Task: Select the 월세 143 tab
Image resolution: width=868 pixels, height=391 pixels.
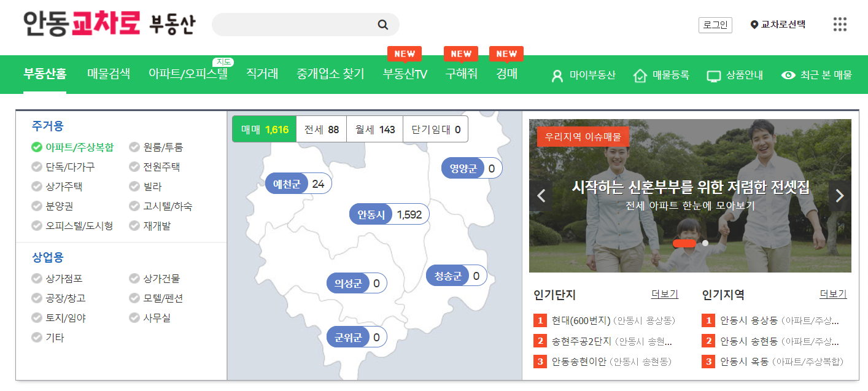Action: point(374,130)
